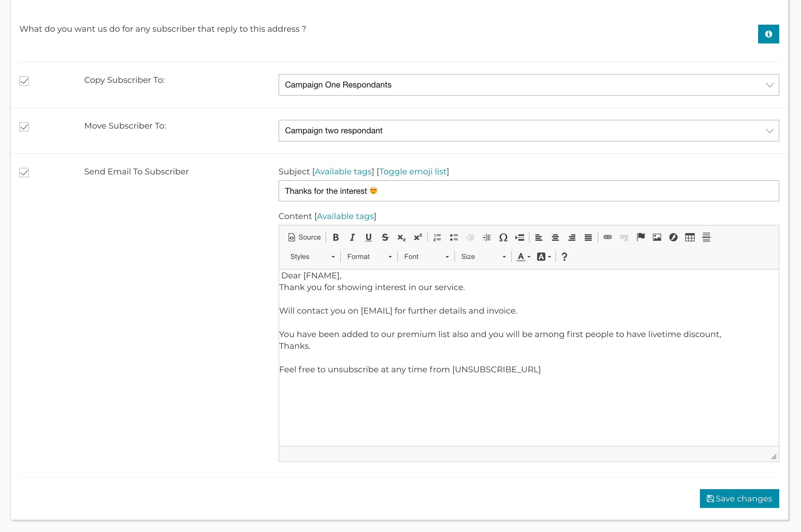Open the background color picker

coord(544,257)
